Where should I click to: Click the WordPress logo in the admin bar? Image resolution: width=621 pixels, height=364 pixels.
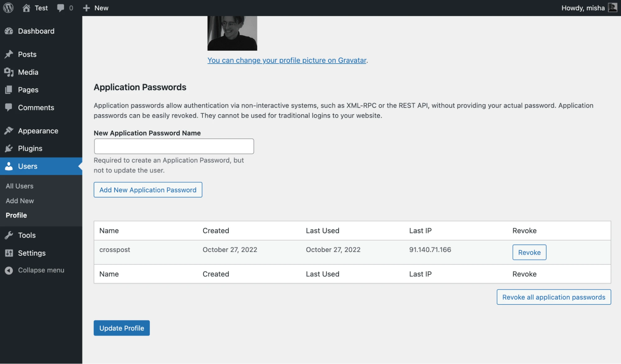pos(8,8)
